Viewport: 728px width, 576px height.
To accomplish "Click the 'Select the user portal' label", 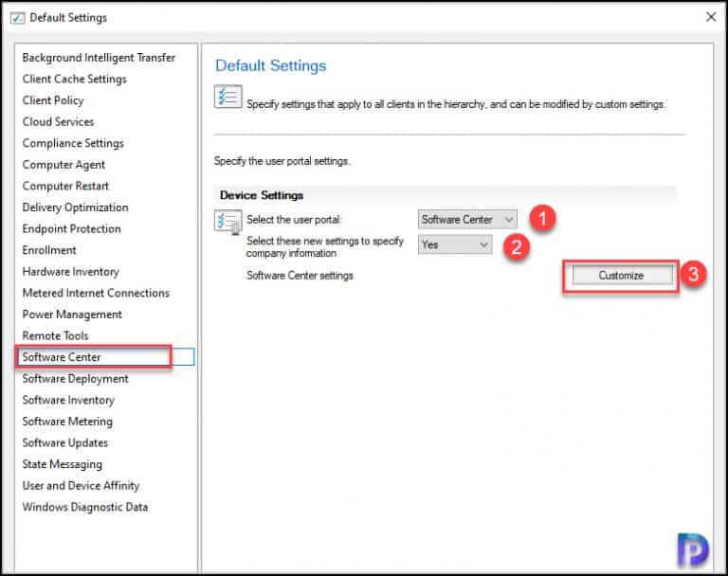I will 294,220.
